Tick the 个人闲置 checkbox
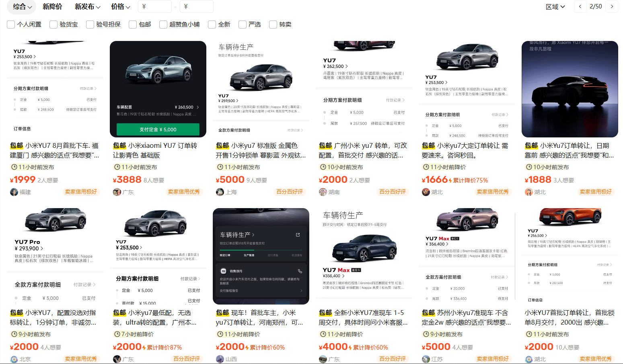 coord(11,25)
